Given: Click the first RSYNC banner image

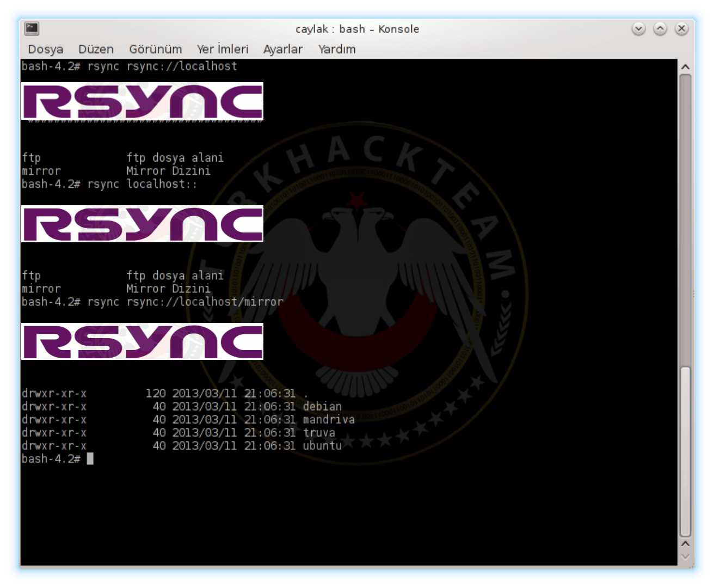Looking at the screenshot, I should [142, 101].
